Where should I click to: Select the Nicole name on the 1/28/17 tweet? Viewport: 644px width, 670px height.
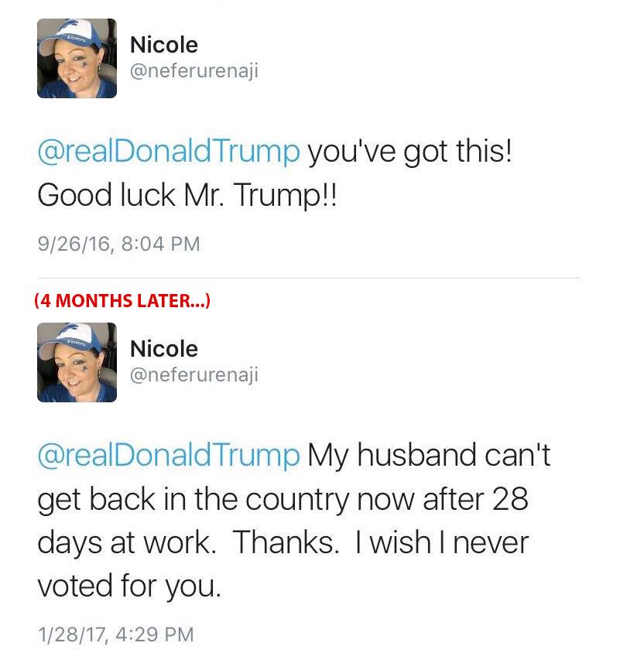pyautogui.click(x=163, y=348)
